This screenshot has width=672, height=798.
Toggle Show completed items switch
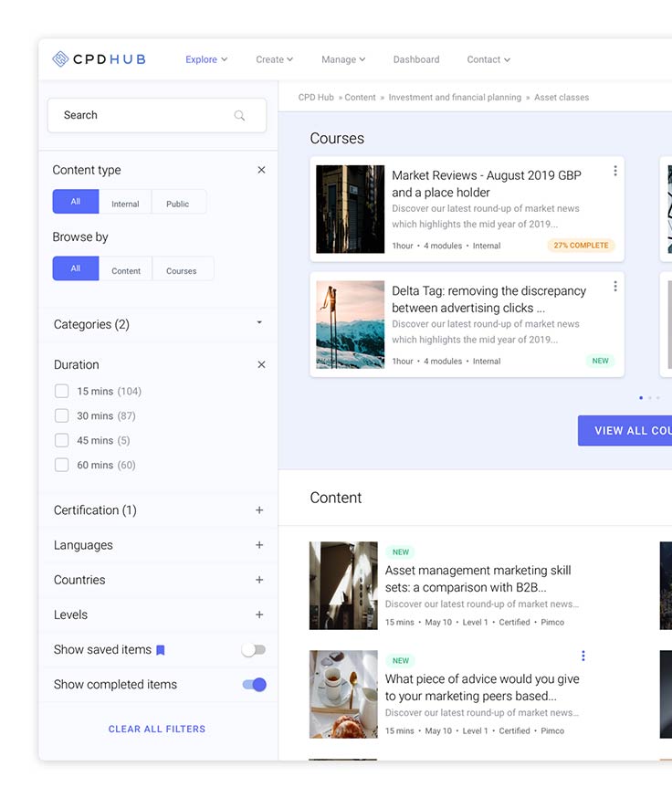(x=254, y=685)
